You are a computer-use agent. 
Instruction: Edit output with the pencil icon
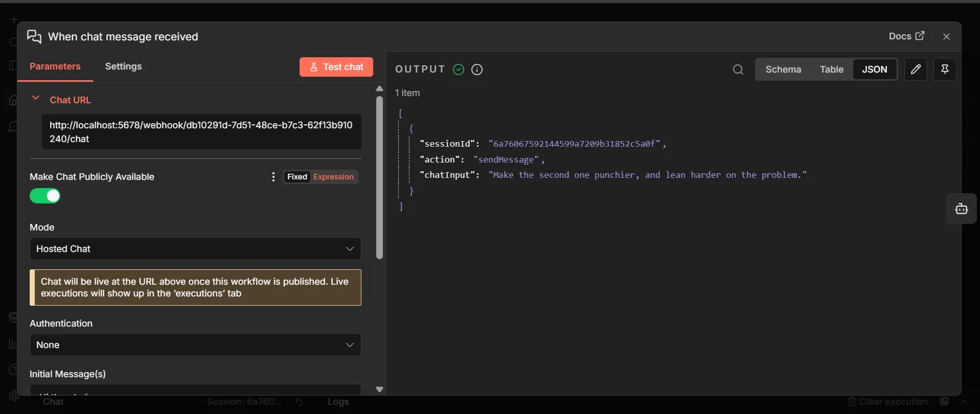(916, 70)
